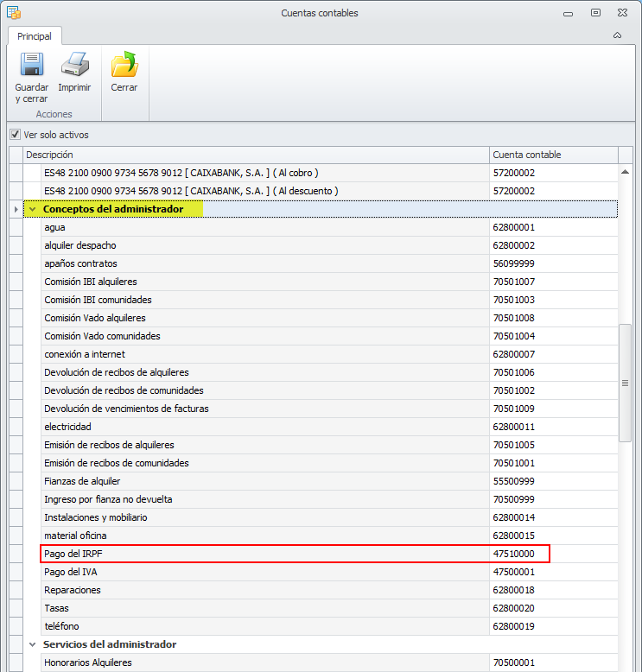This screenshot has width=642, height=672.
Task: Click the row indicator arrow beside Conceptos
Action: 16,209
